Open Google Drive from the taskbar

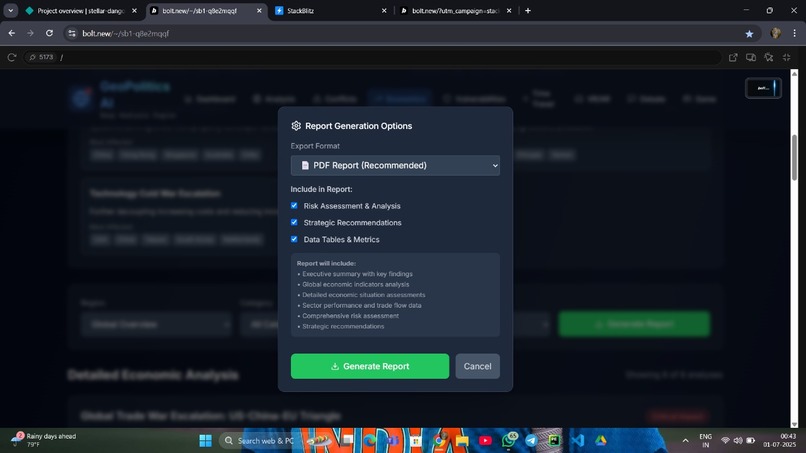point(600,441)
